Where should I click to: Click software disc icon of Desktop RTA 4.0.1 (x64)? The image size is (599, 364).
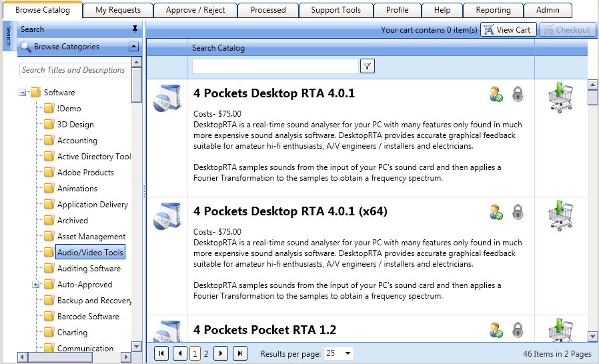167,216
